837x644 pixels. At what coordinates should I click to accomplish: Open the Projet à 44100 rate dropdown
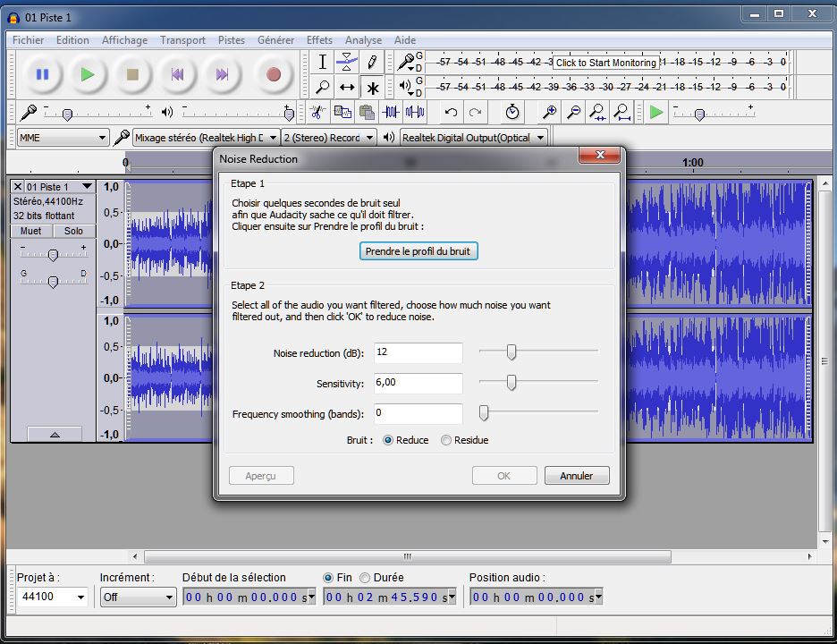click(x=81, y=597)
